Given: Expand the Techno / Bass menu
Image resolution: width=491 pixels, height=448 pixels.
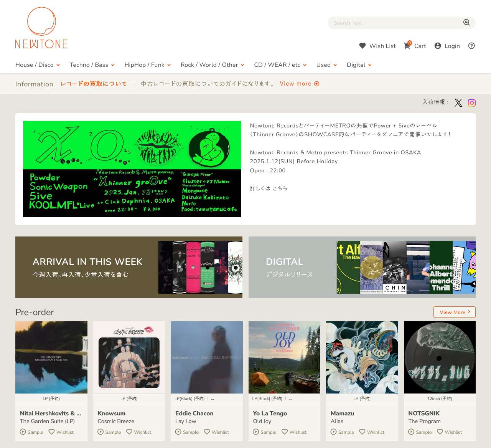Looking at the screenshot, I should (92, 65).
